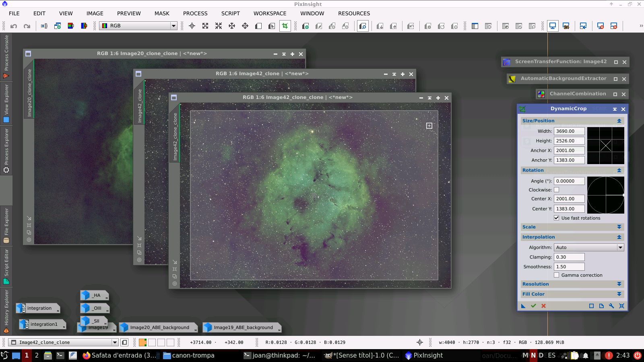Viewport: 644px width, 362px height.
Task: Click the orange swatch in status bar
Action: tap(142, 343)
